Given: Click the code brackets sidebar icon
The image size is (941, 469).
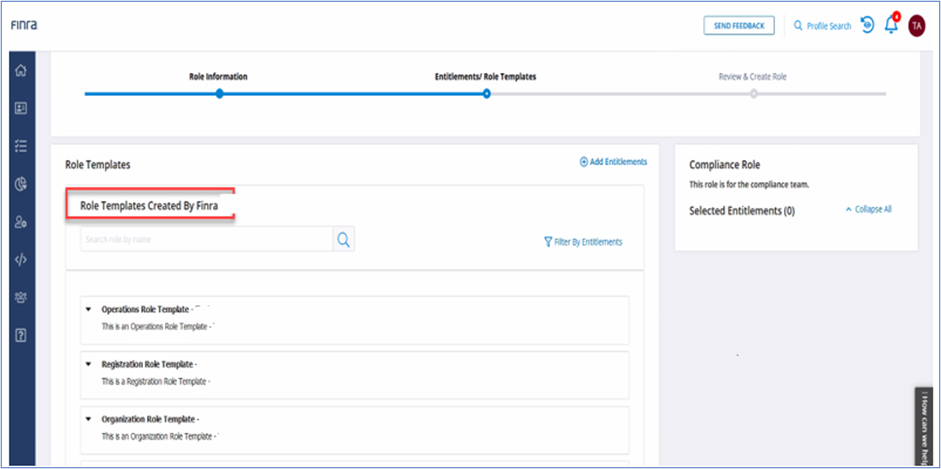Looking at the screenshot, I should tap(20, 260).
